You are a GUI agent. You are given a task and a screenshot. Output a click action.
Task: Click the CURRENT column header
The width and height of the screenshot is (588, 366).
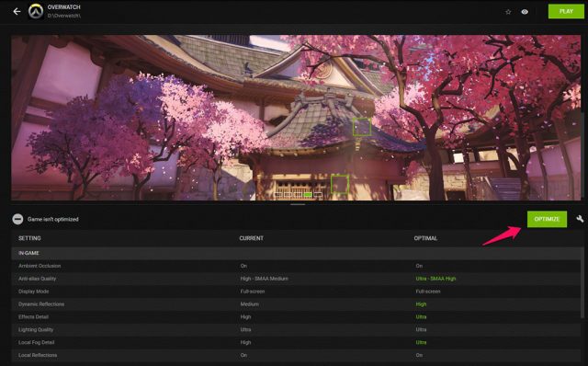tap(251, 238)
